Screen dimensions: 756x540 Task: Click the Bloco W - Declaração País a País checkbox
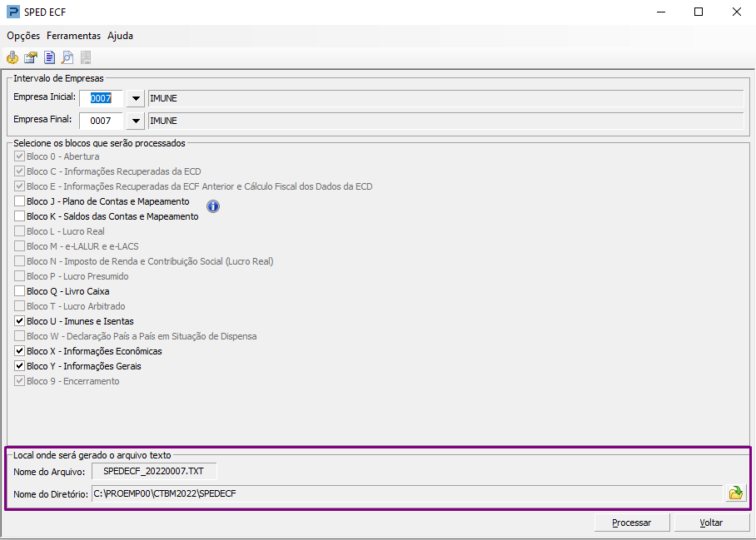coord(19,336)
